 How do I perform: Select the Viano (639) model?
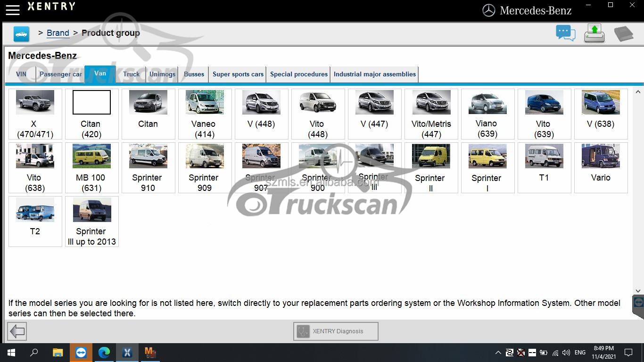point(488,114)
